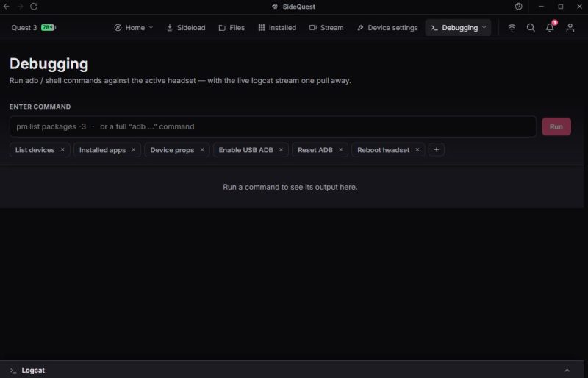Image resolution: width=588 pixels, height=378 pixels.
Task: Run the Installed apps preset
Action: coord(102,150)
